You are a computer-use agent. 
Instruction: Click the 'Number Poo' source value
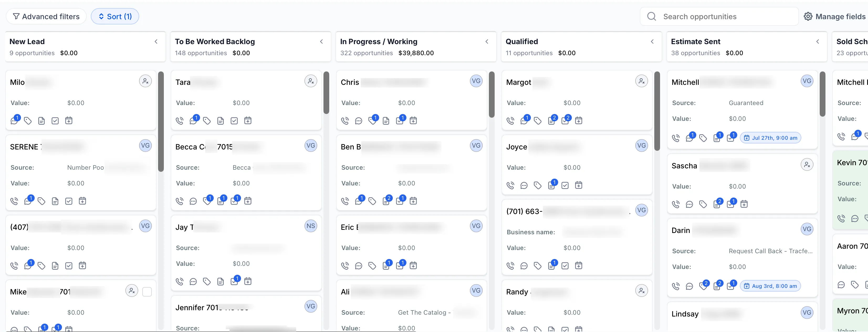tap(86, 168)
